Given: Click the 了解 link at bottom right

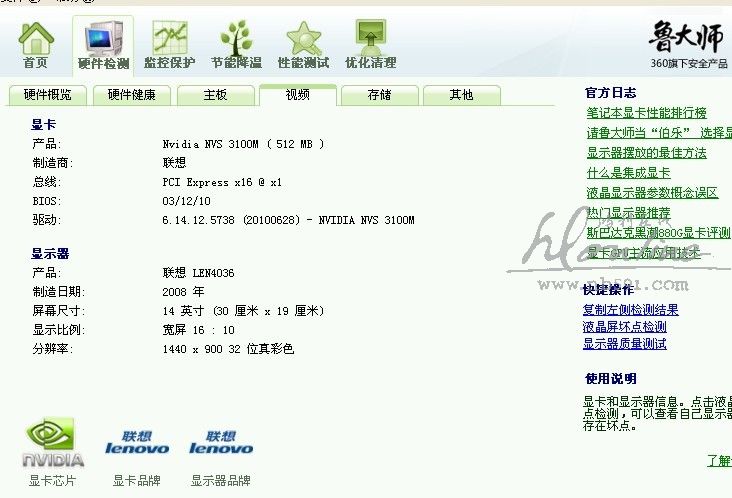Looking at the screenshot, I should [719, 461].
